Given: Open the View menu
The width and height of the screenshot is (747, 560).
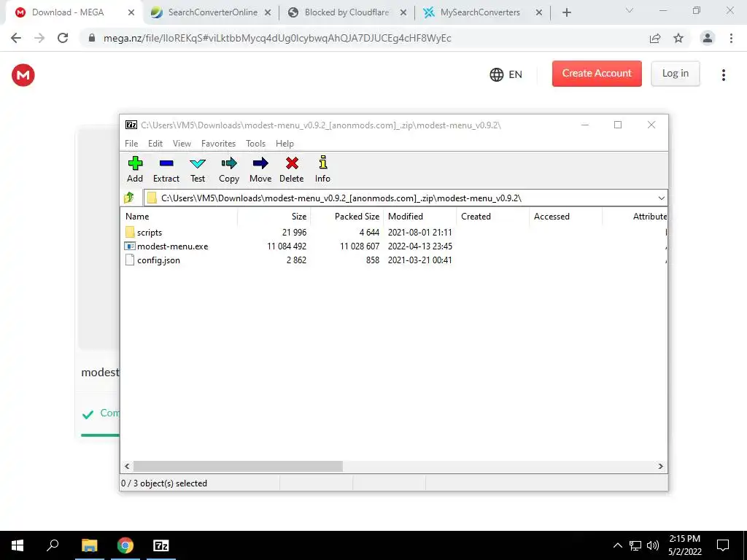Looking at the screenshot, I should click(x=182, y=144).
